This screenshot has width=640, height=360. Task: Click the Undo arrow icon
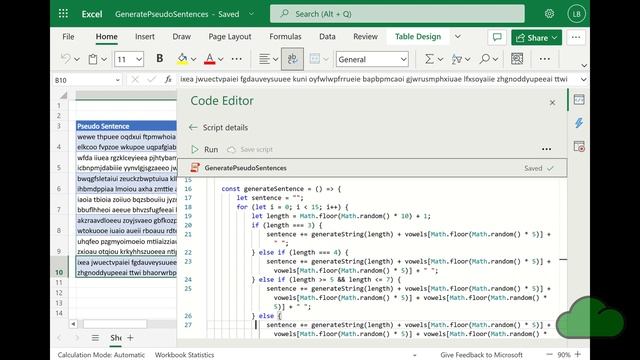65,59
